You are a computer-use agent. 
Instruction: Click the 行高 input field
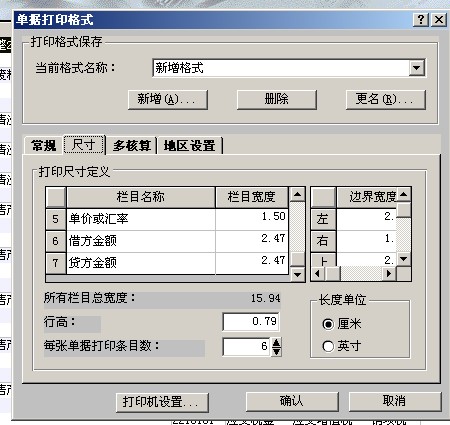pos(251,321)
